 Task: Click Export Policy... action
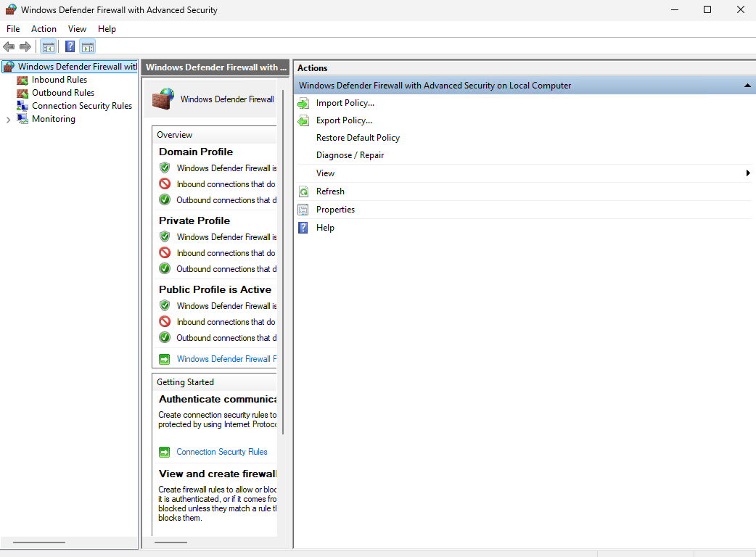(344, 120)
